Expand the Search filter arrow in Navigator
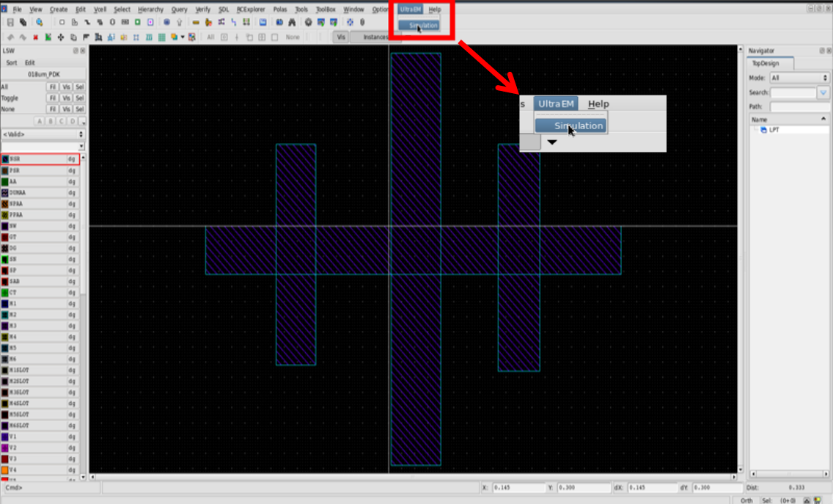833x504 pixels. pos(823,92)
